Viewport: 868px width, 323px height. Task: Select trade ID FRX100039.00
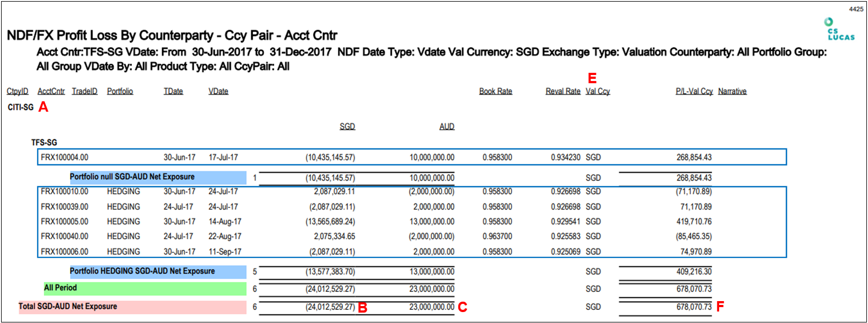[65, 207]
